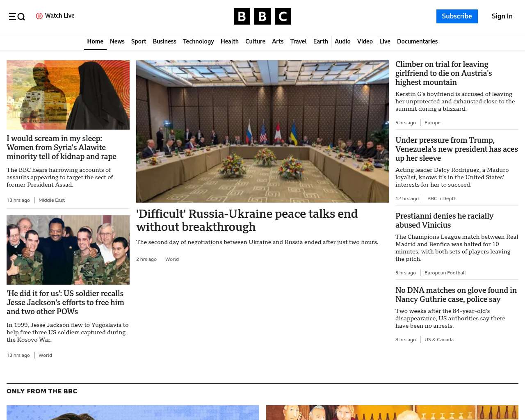Switch to the Documentaries tab

[x=417, y=41]
